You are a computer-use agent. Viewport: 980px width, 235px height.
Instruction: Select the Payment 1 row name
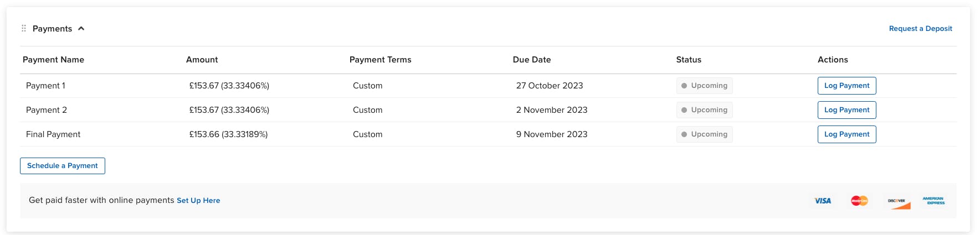coord(45,86)
